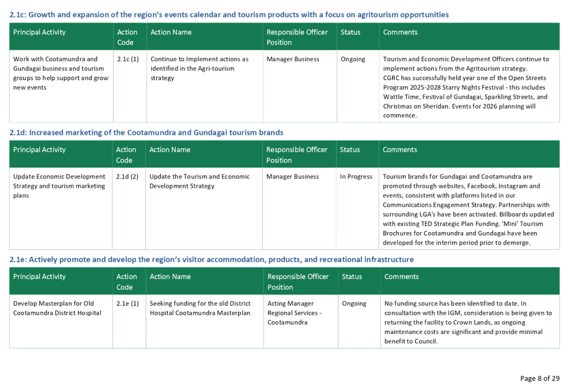Click Principal Activity header in the 2.1c table
This screenshot has width=569, height=392.
[x=39, y=32]
